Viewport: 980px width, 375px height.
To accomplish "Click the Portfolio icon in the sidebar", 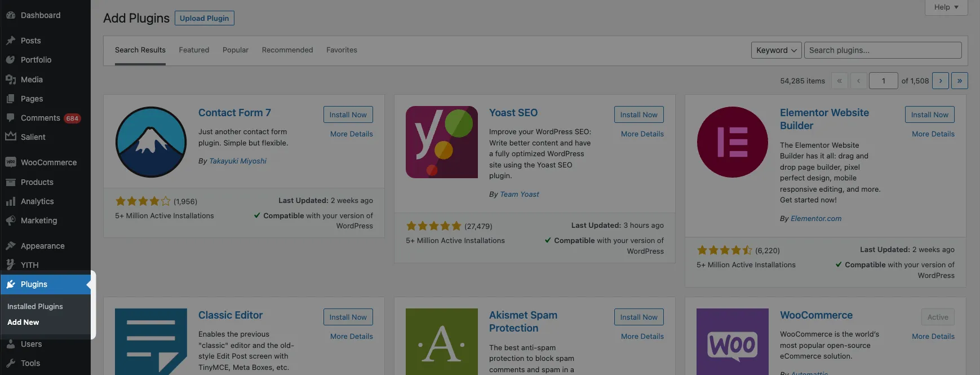I will [x=11, y=60].
